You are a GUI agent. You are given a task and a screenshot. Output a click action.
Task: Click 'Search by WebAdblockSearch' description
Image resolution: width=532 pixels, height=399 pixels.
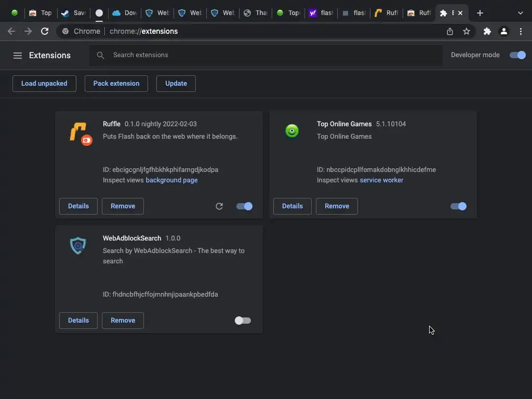[174, 256]
